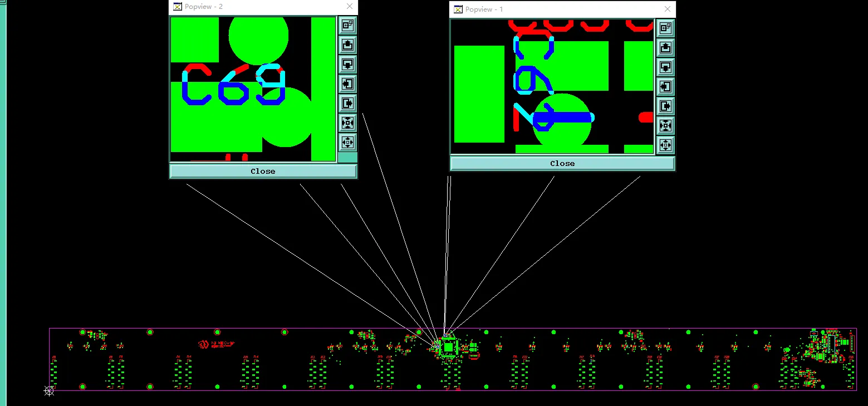868x406 pixels.
Task: Click the Close button of Popview - 2
Action: (263, 171)
